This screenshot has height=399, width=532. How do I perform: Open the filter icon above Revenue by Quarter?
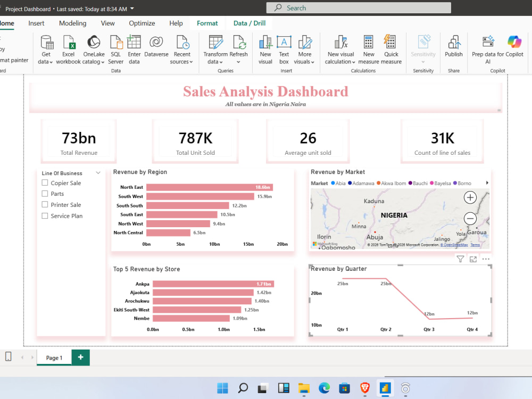460,259
